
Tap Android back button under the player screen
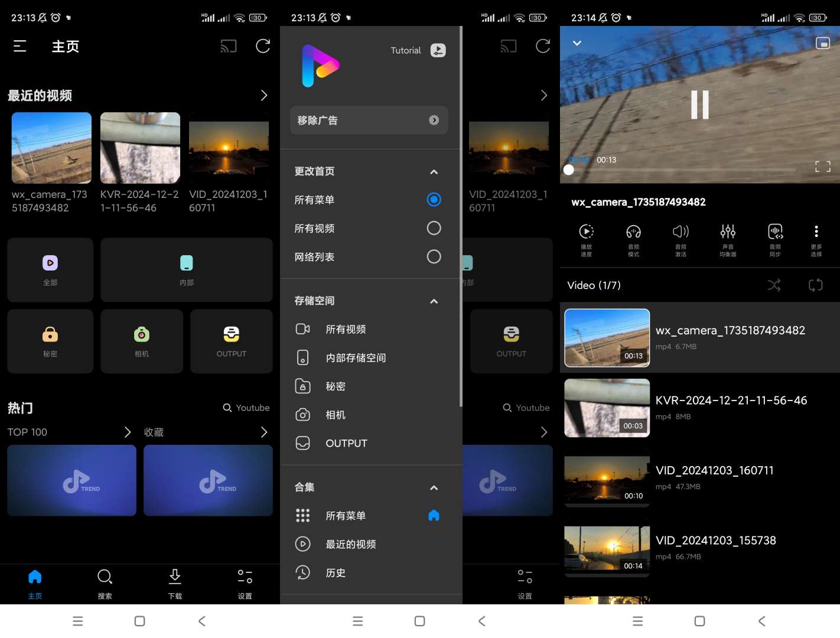[x=762, y=621]
